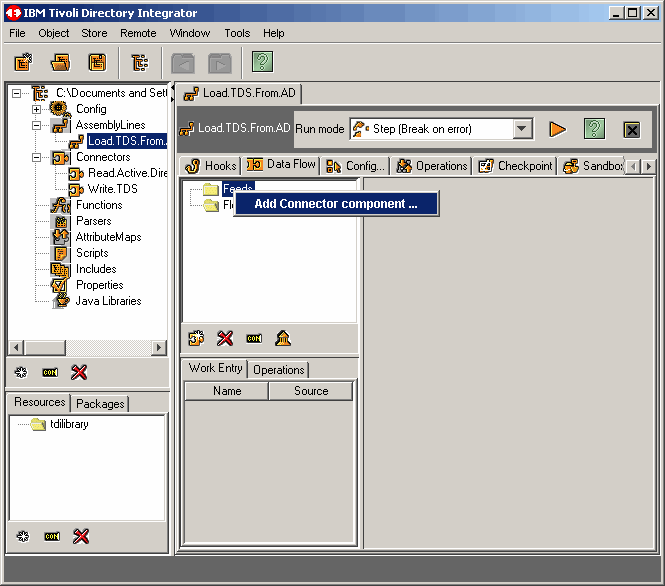The height and width of the screenshot is (586, 665).
Task: Switch to the Packages tab
Action: tap(100, 404)
